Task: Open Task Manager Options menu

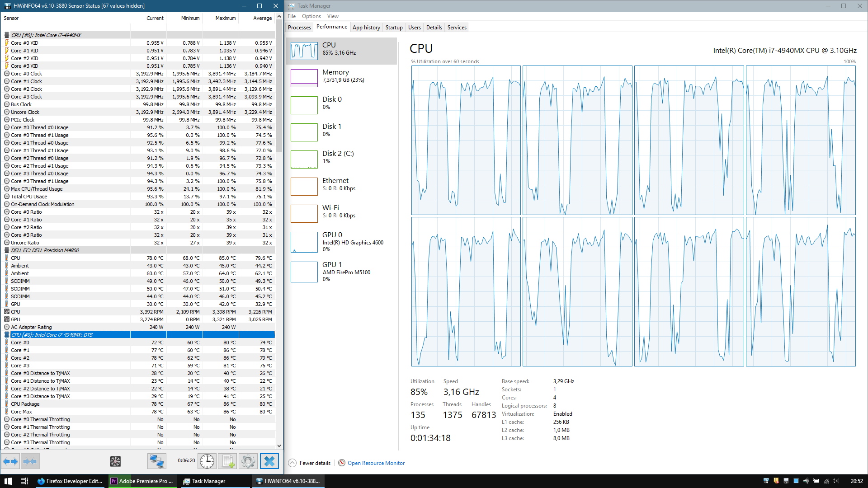Action: click(311, 16)
